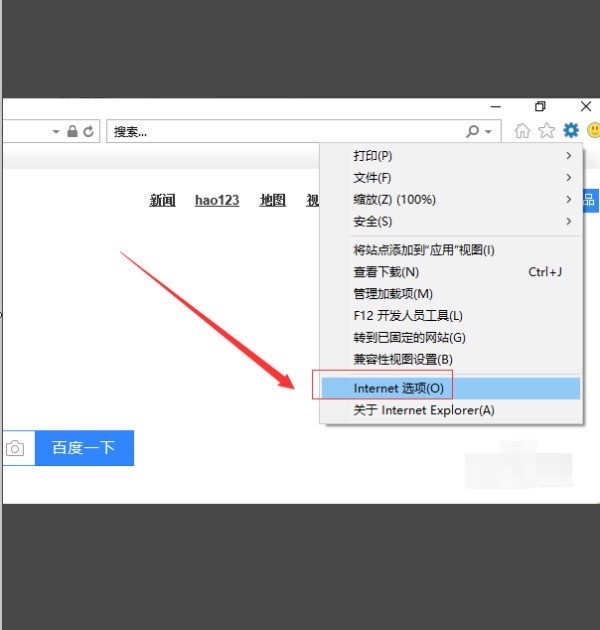The width and height of the screenshot is (600, 630).
Task: Minimize the browser window
Action: pyautogui.click(x=496, y=106)
